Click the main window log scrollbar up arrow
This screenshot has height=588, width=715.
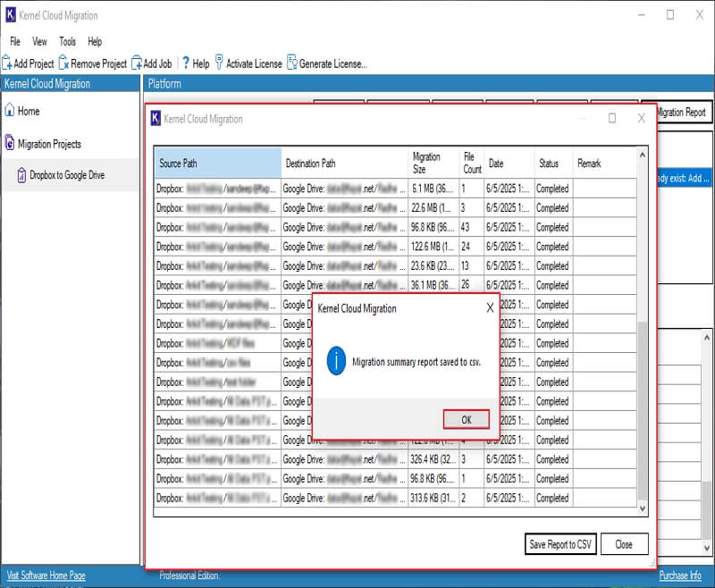(x=706, y=338)
